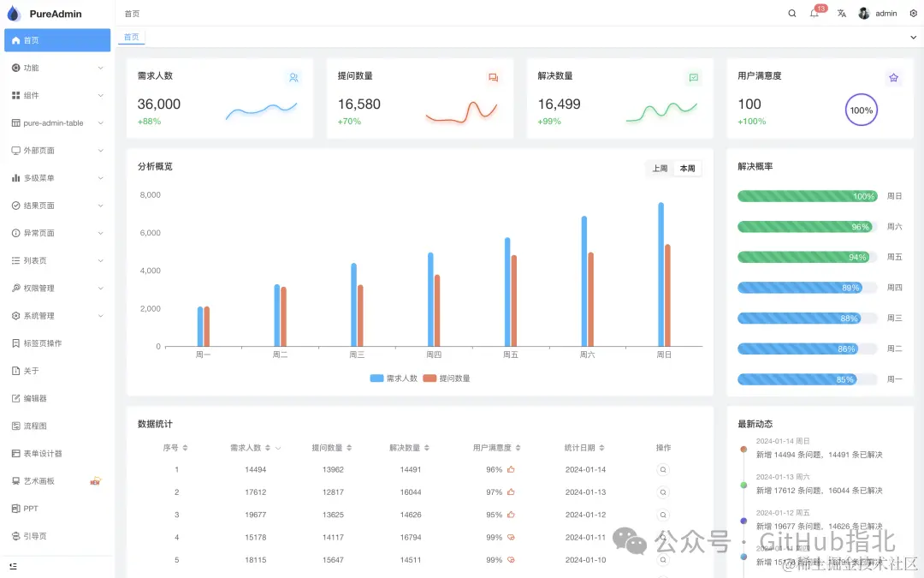924x578 pixels.
Task: Sort table by 用户满意度 column arrows
Action: (x=518, y=448)
